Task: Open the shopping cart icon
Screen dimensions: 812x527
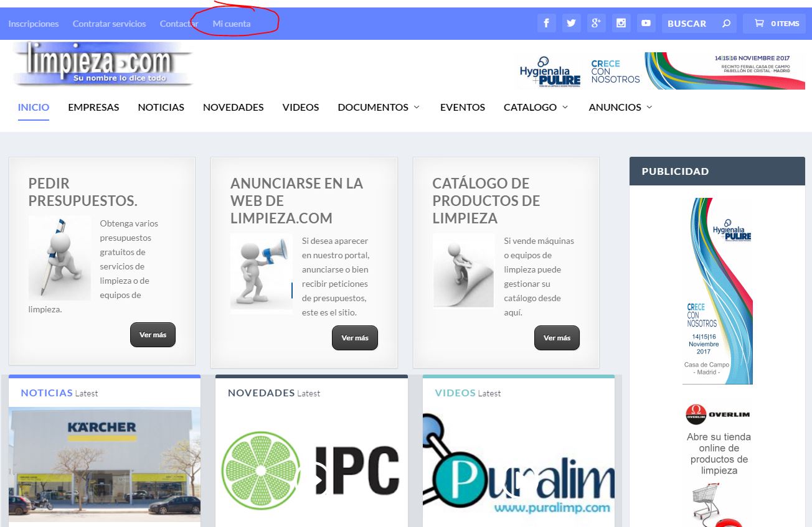Action: [759, 24]
